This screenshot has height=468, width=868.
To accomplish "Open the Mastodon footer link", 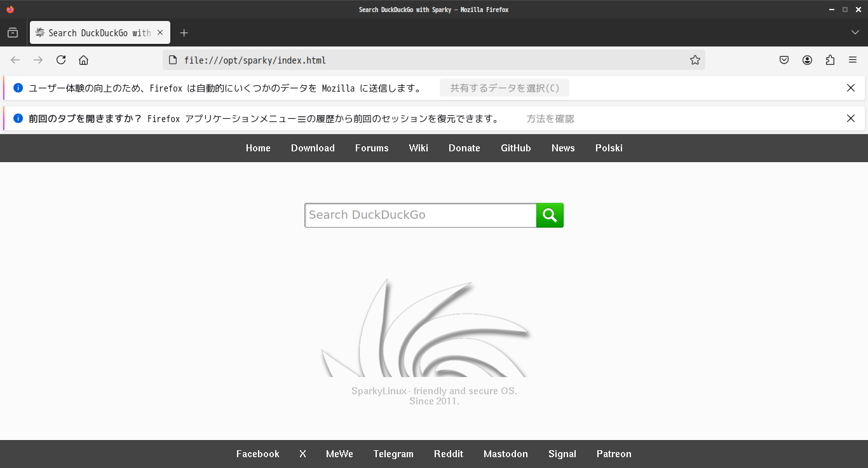I will 506,454.
